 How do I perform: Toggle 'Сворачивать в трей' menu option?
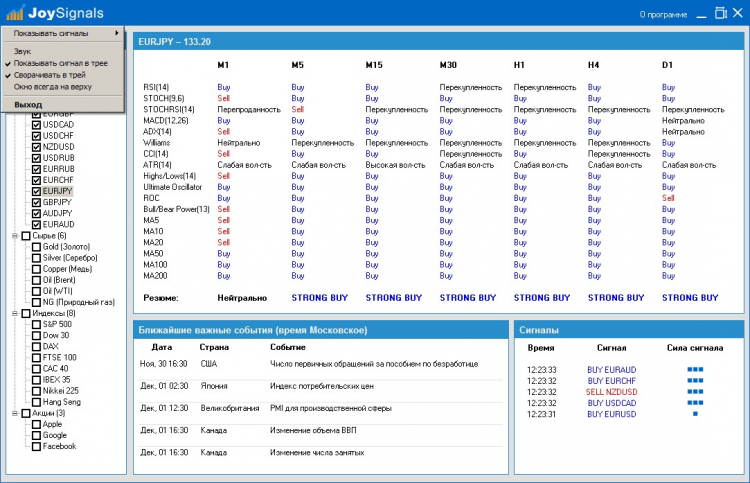47,75
